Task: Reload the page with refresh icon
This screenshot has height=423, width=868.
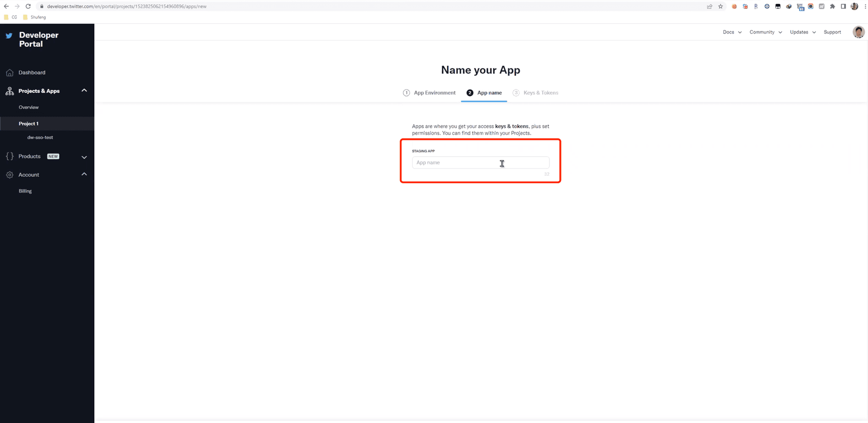Action: point(28,7)
